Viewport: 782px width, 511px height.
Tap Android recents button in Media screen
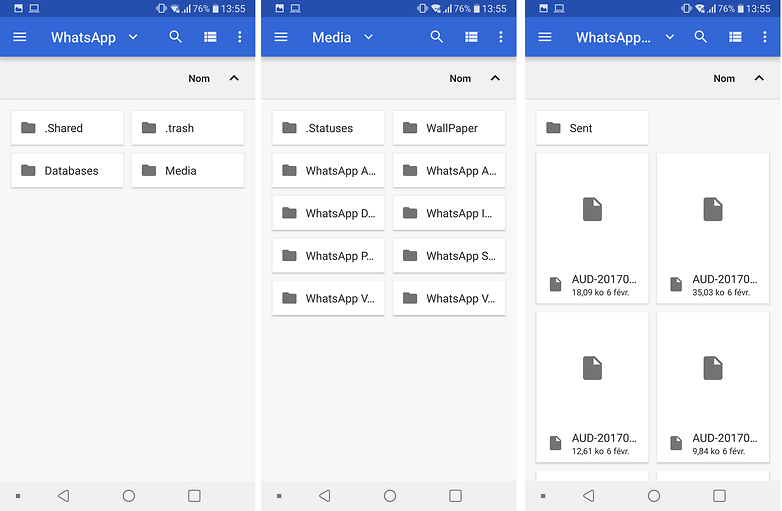455,496
